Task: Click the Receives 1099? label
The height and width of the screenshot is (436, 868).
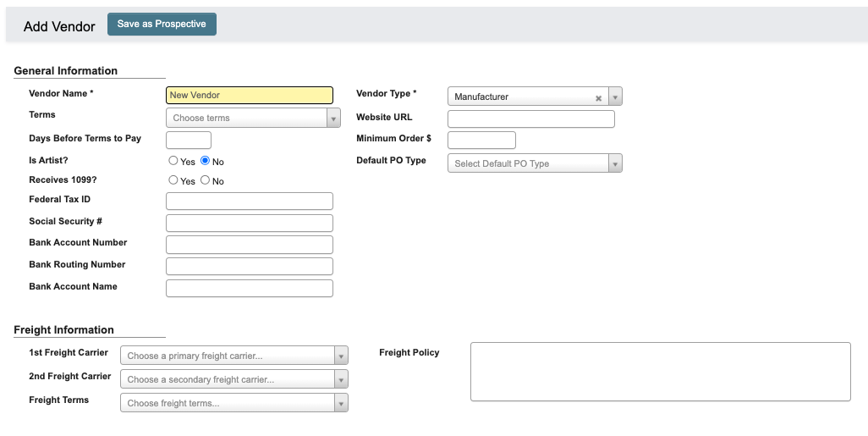Action: point(63,180)
